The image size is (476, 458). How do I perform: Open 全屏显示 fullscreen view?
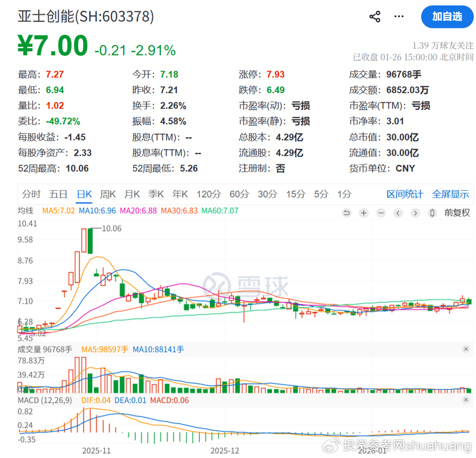pos(450,194)
